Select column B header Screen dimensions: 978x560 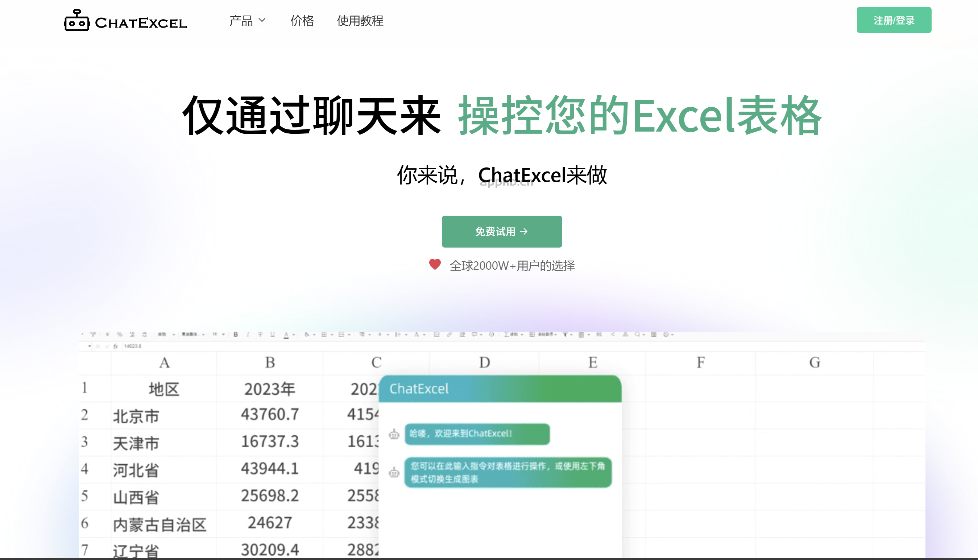click(x=270, y=363)
